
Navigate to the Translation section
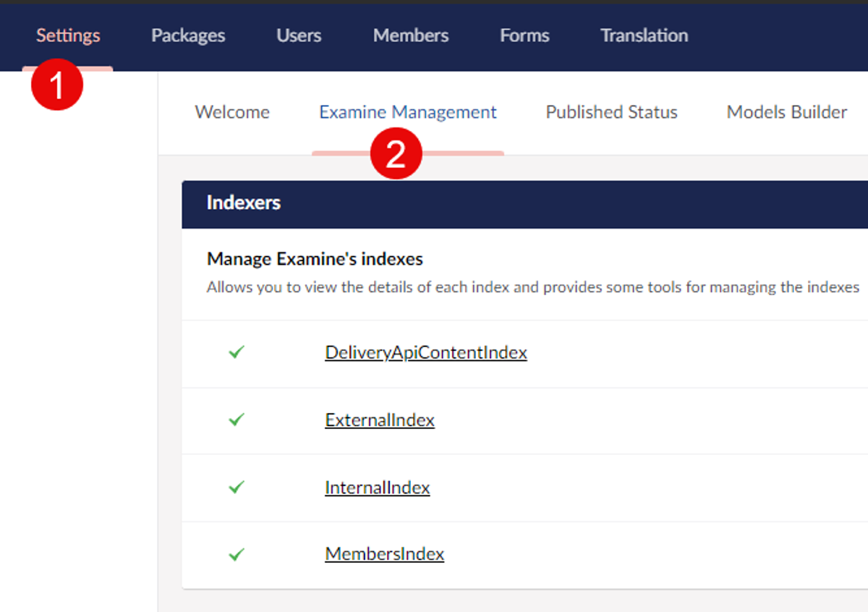644,35
